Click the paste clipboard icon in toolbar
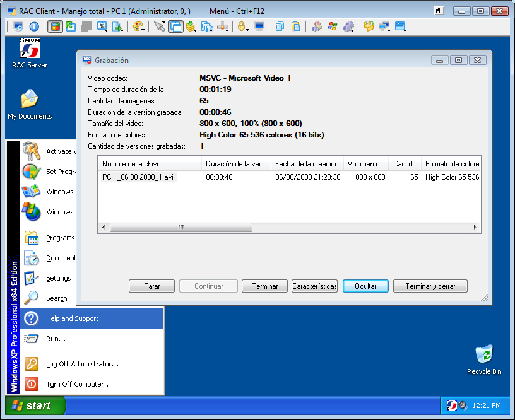This screenshot has height=420, width=515. [x=295, y=26]
